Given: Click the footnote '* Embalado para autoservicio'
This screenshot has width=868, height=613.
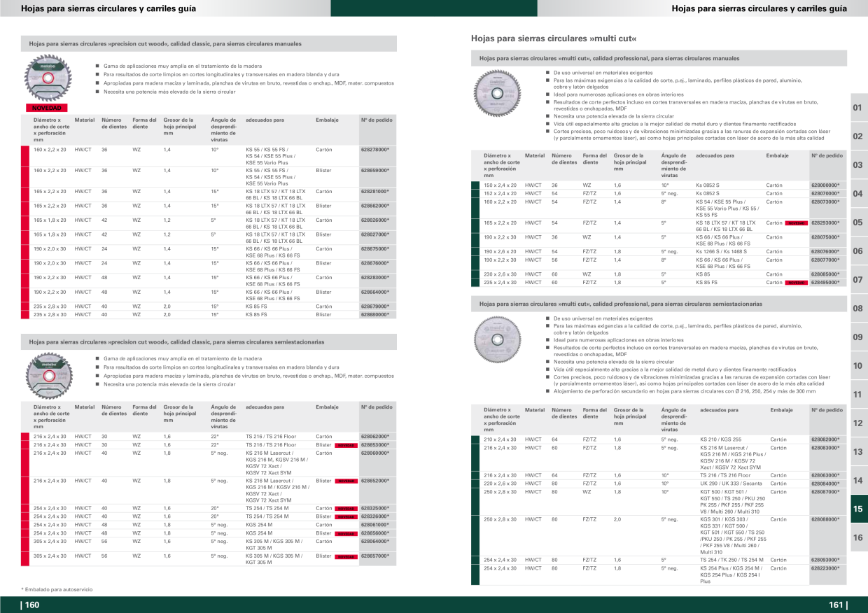Looking at the screenshot, I should [x=57, y=590].
